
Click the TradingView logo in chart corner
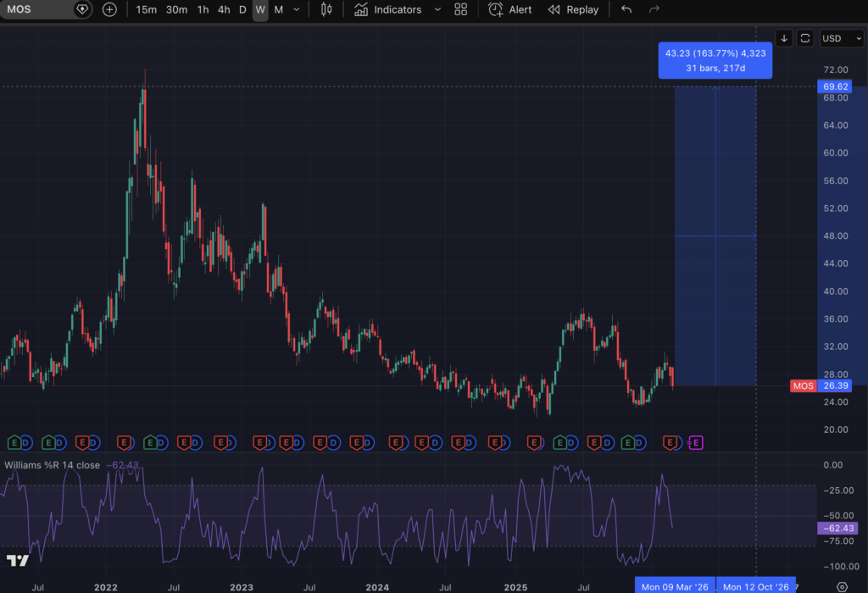point(17,561)
